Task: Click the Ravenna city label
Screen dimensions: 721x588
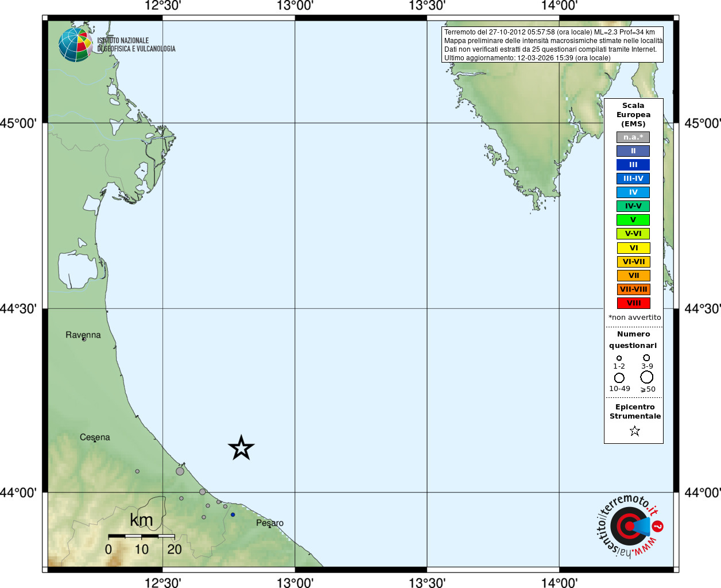Action: [x=83, y=335]
